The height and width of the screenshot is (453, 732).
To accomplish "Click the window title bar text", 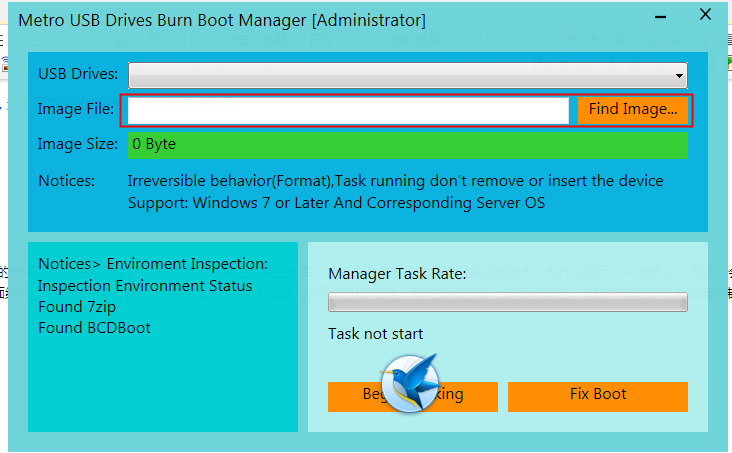I will [222, 21].
